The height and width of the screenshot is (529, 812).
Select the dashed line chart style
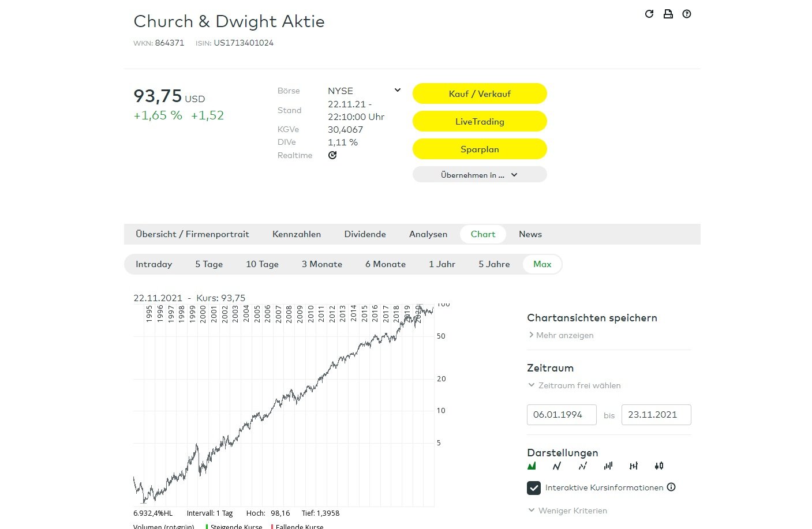[583, 466]
